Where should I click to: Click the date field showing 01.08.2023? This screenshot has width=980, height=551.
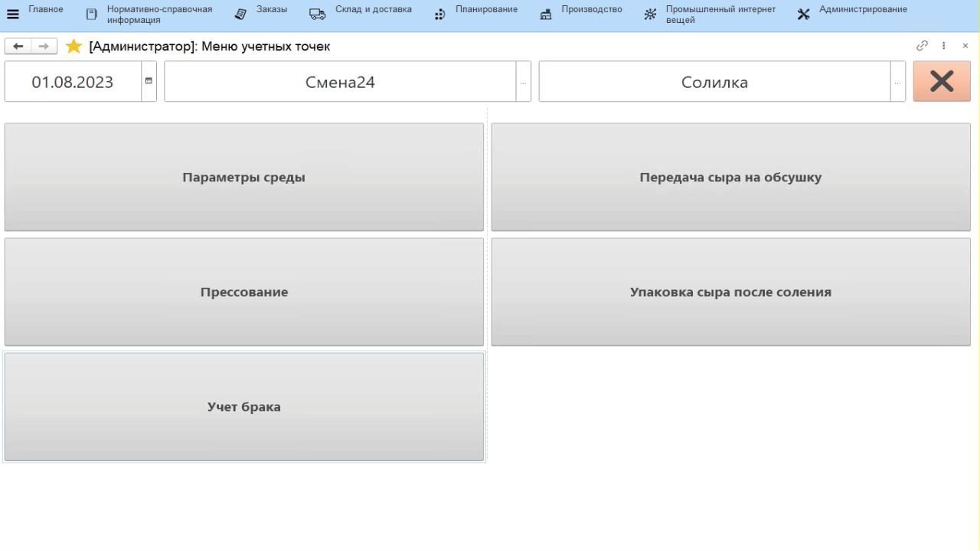click(73, 82)
